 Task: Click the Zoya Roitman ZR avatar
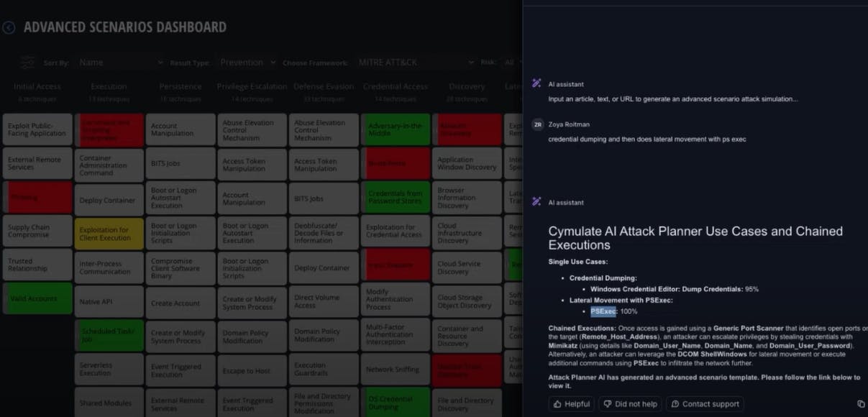[537, 124]
